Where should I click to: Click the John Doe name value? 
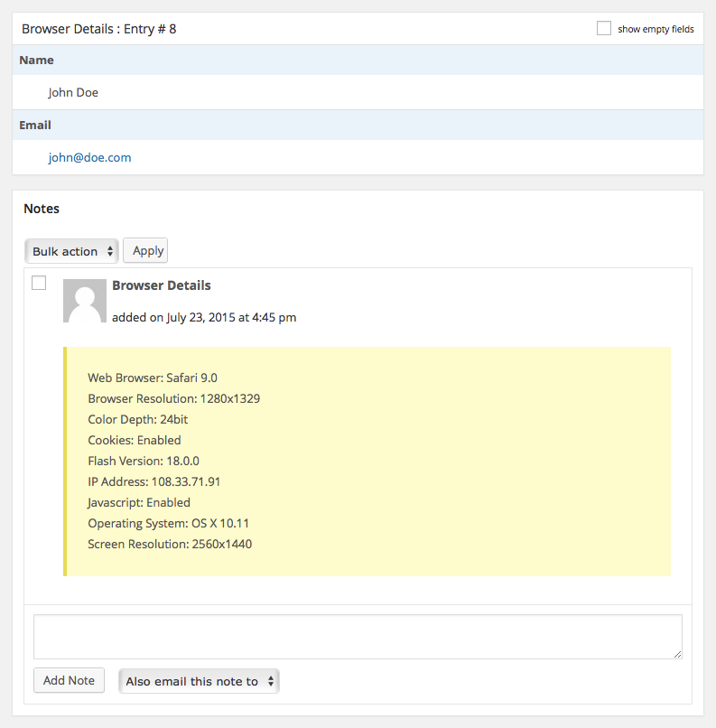click(x=73, y=92)
